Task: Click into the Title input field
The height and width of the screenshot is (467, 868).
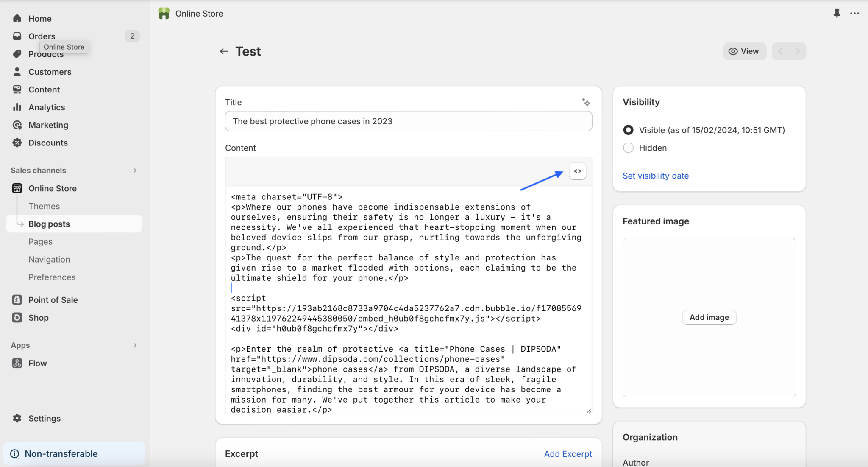Action: pos(409,121)
